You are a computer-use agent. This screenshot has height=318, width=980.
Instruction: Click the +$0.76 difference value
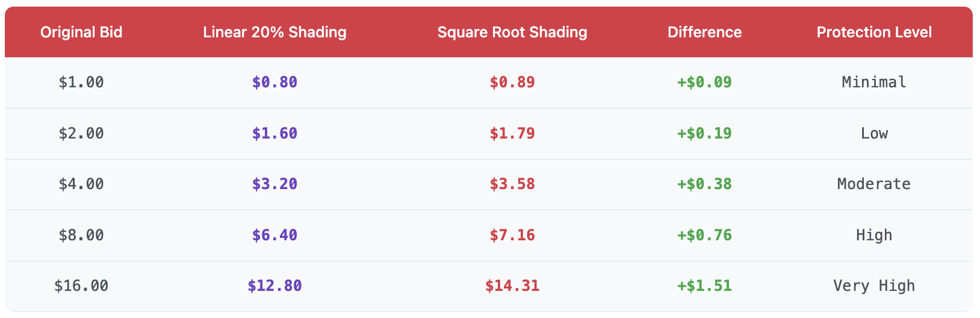(x=704, y=235)
